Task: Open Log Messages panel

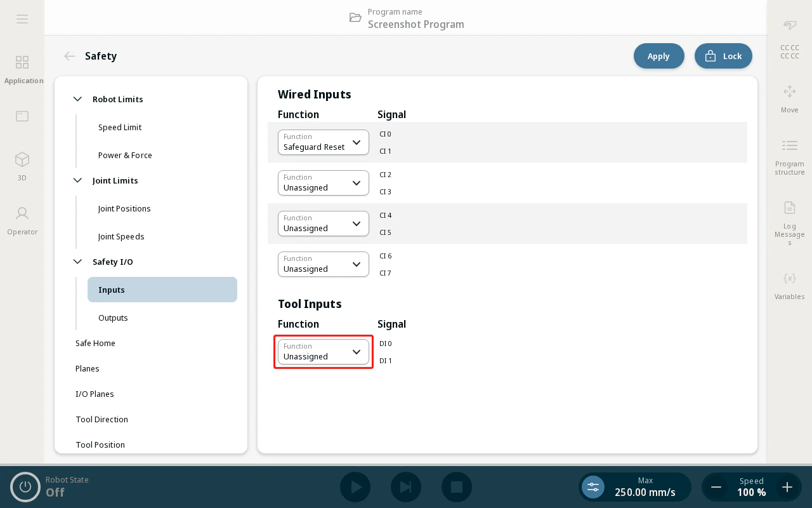Action: tap(790, 223)
